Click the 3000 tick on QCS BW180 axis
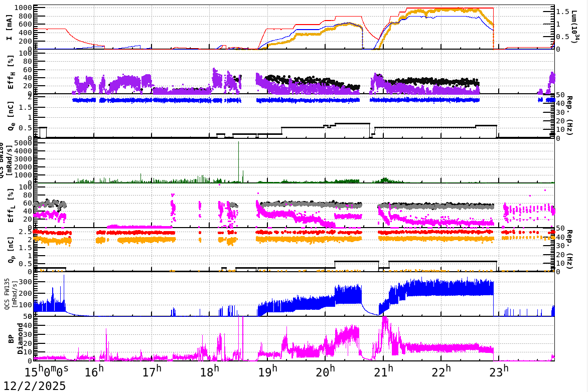The image size is (588, 392). [x=23, y=159]
